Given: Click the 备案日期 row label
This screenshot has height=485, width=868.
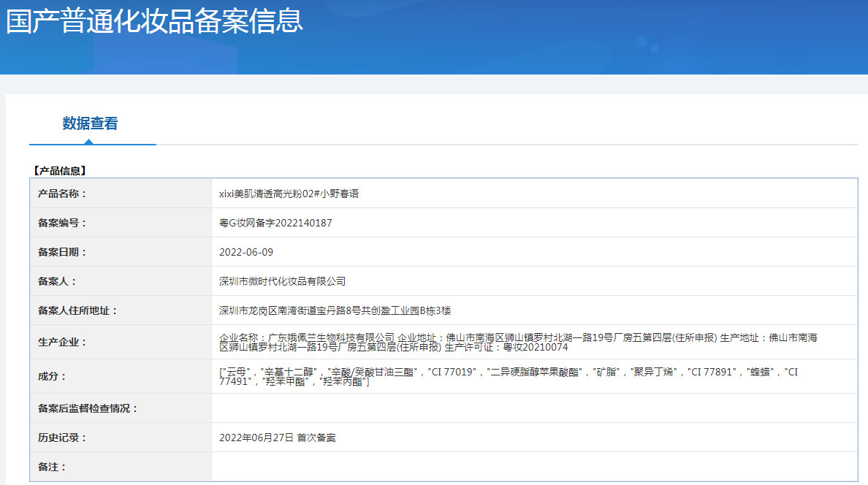Looking at the screenshot, I should [62, 252].
